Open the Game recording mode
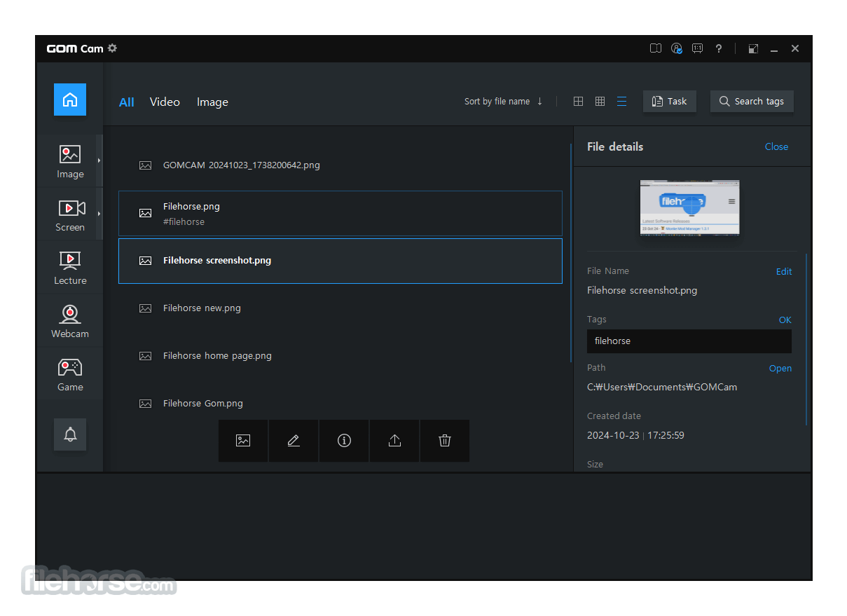The width and height of the screenshot is (847, 616). pyautogui.click(x=70, y=375)
